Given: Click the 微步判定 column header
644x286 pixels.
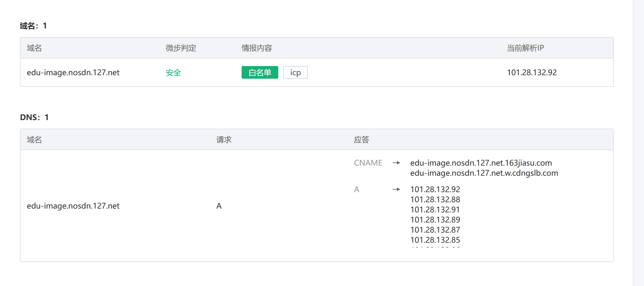Looking at the screenshot, I should click(x=181, y=48).
